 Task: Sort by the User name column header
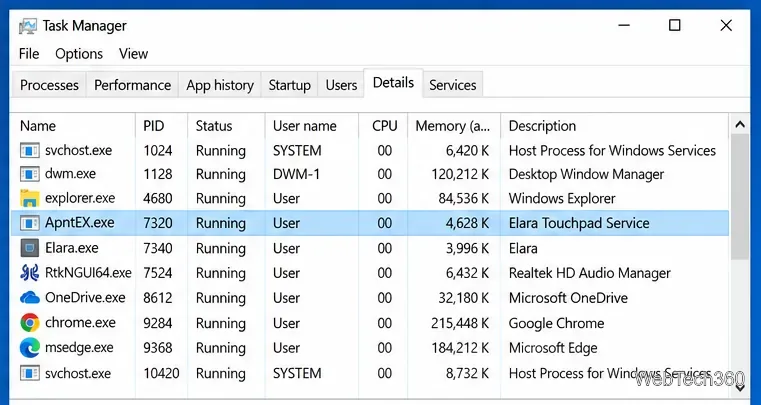[312, 126]
